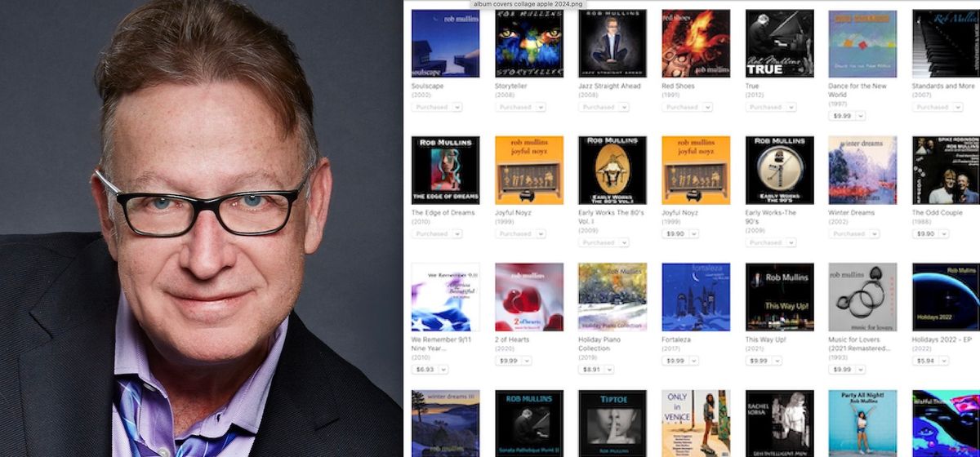Open the dropdown next to the $8.91 price
Screen dimensions: 980x457
coord(610,370)
